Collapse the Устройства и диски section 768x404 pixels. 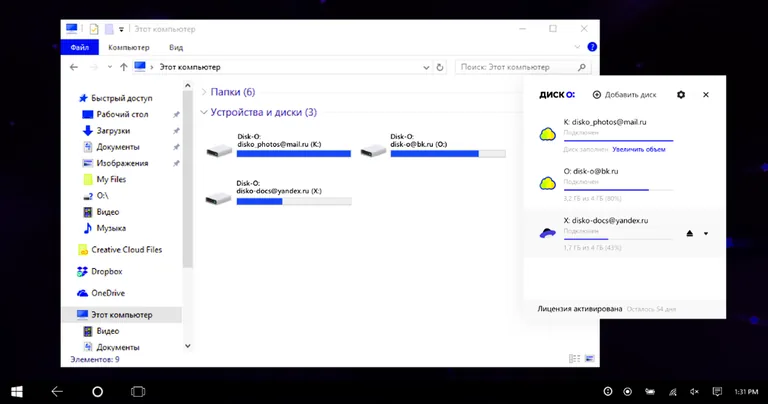click(x=204, y=113)
